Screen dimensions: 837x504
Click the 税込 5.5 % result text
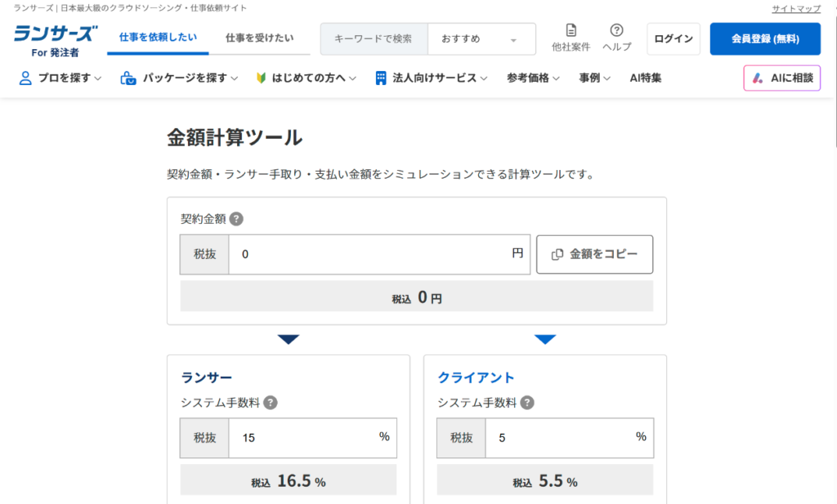pyautogui.click(x=545, y=481)
